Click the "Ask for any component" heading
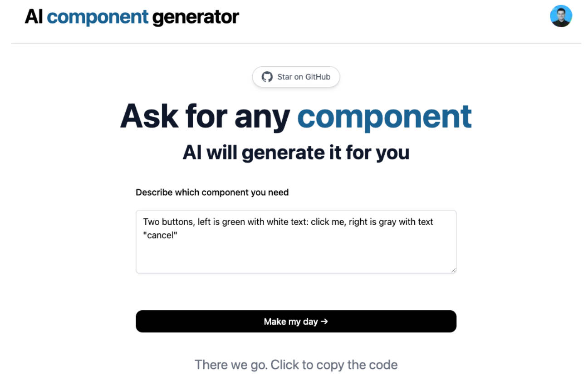This screenshot has height=381, width=588. [295, 117]
